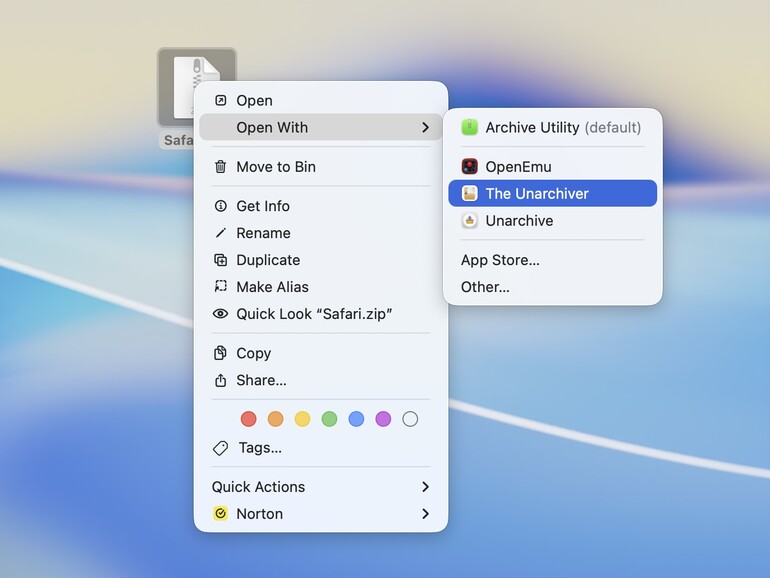770x578 pixels.
Task: Choose Duplicate from the menu
Action: click(x=321, y=260)
